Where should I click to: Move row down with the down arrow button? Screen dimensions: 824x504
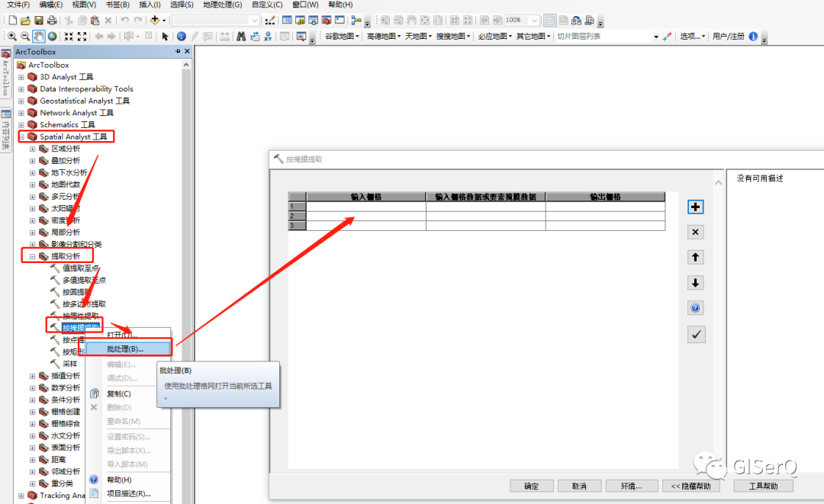[x=695, y=283]
